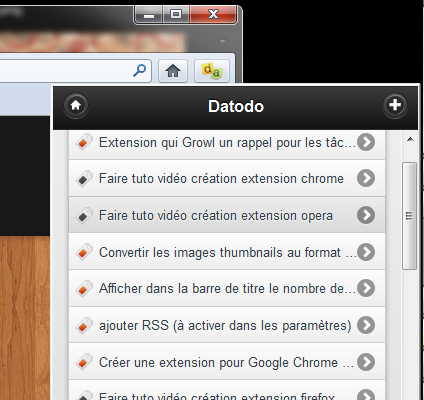Click tag icon beside ajouter RSS task
The width and height of the screenshot is (424, 400).
[84, 325]
